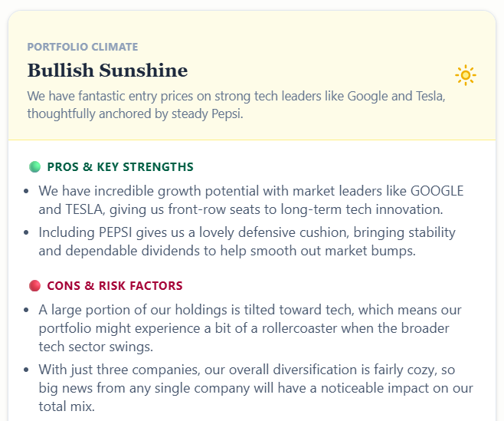Click 'thoughtfully anchored by steady Pepsi' line
Viewport: 504px width, 421px height.
coord(135,114)
